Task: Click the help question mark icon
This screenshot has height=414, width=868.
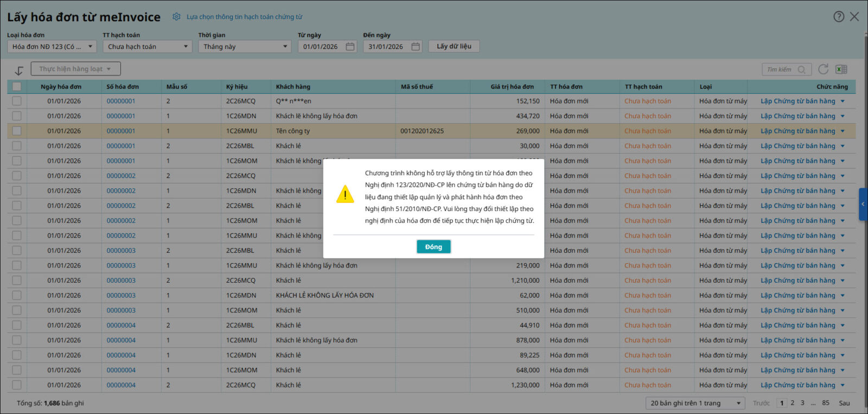Action: 839,17
